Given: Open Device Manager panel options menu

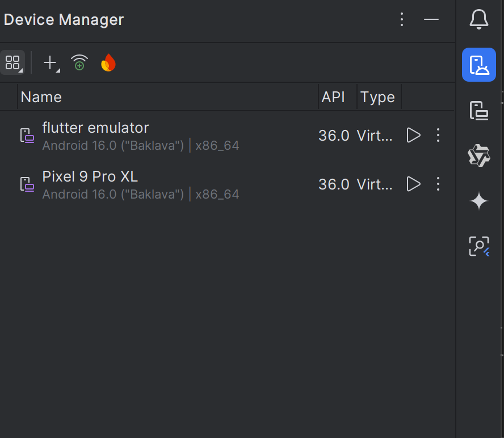Looking at the screenshot, I should (401, 20).
